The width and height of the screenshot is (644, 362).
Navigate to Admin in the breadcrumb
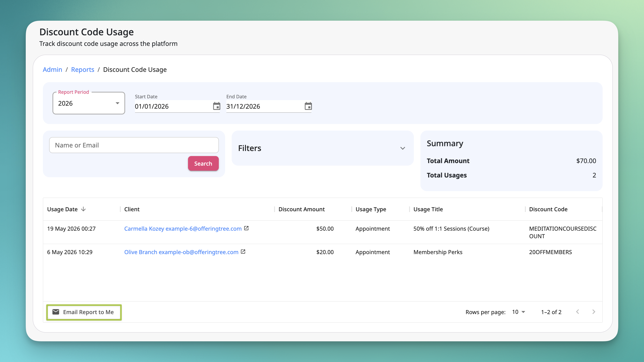52,70
